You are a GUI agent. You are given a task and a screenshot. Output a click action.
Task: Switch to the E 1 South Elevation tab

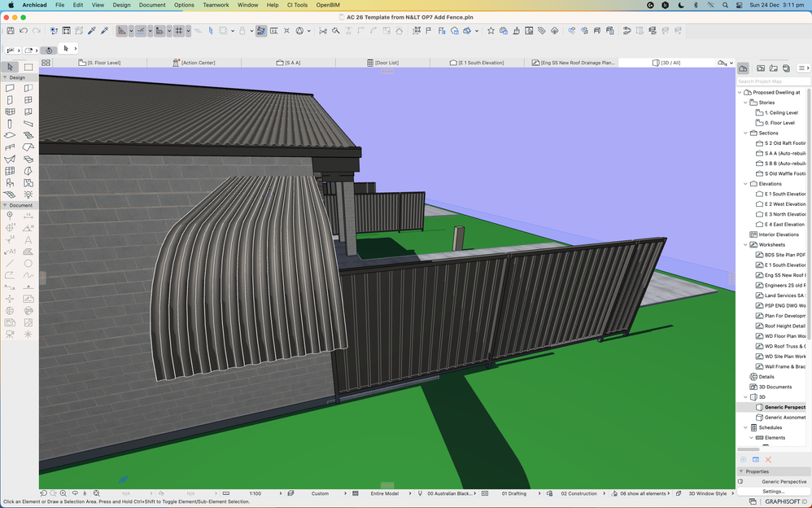[x=482, y=63]
